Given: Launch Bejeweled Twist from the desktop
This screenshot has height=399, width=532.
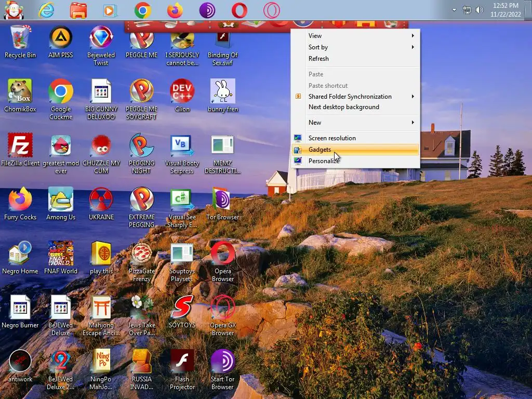Looking at the screenshot, I should point(101,46).
